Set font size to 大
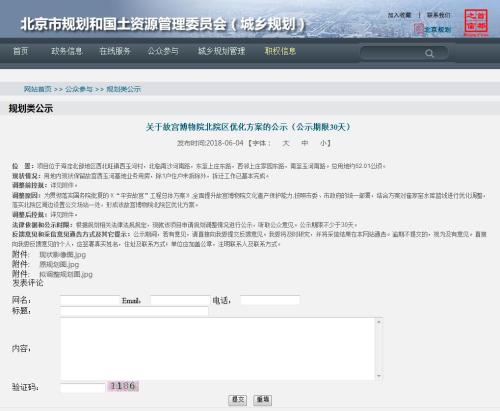This screenshot has height=411, width=500. (x=286, y=143)
